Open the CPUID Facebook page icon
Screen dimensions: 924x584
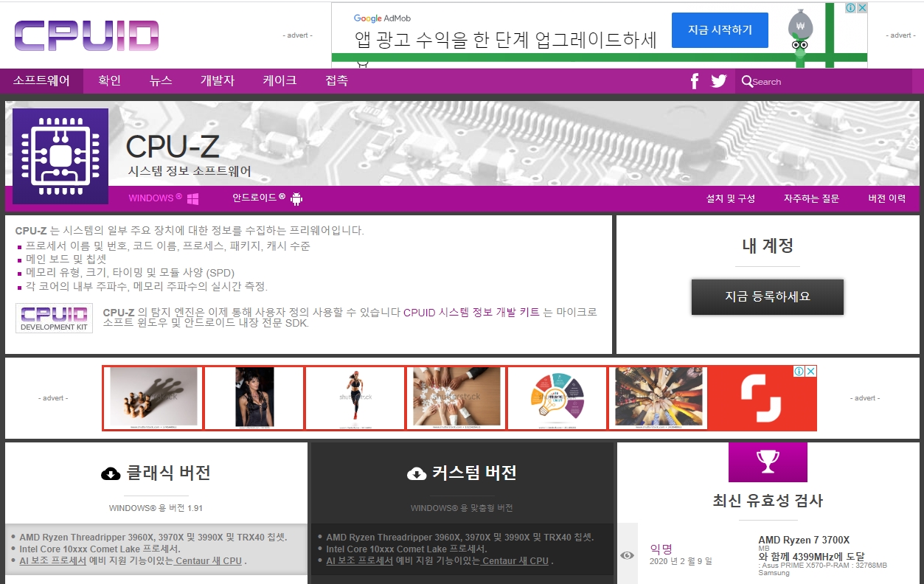(694, 81)
